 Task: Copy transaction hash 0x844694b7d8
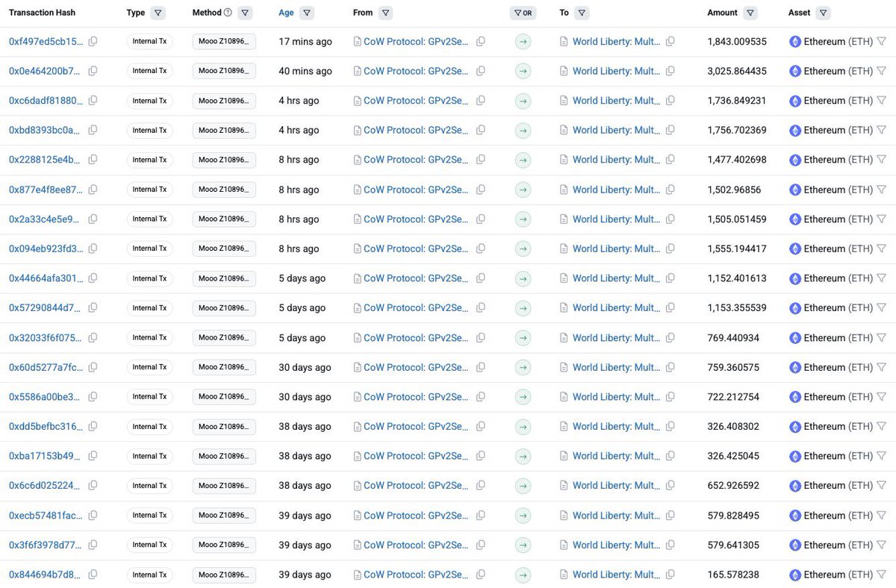[x=93, y=575]
